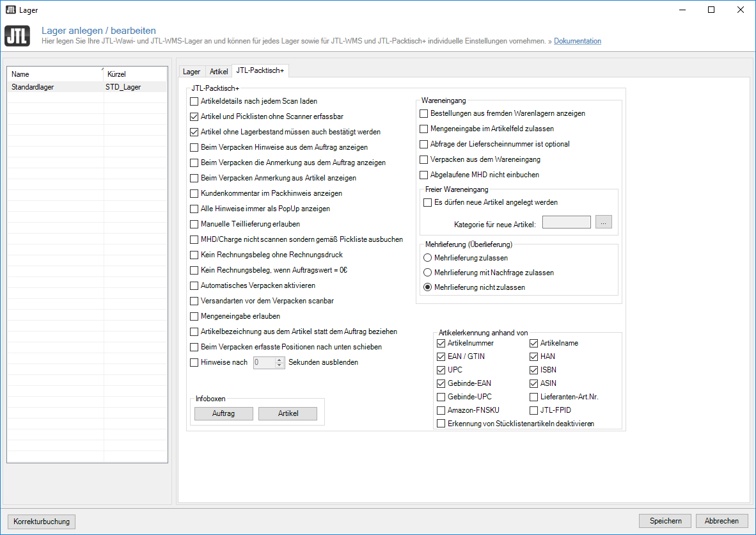Viewport: 756px width, 535px height.
Task: Toggle Amazon-FNSKU article recognition checkbox
Action: point(441,410)
